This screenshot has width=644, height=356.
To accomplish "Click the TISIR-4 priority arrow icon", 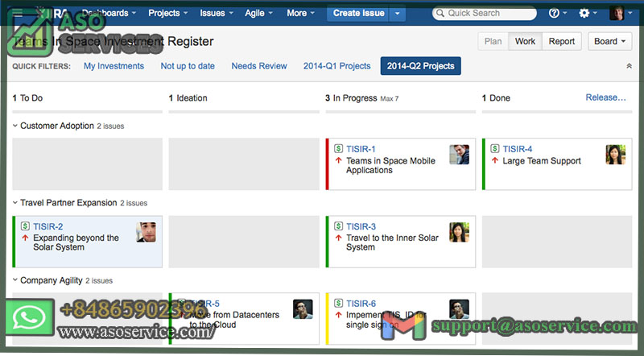I will point(495,160).
